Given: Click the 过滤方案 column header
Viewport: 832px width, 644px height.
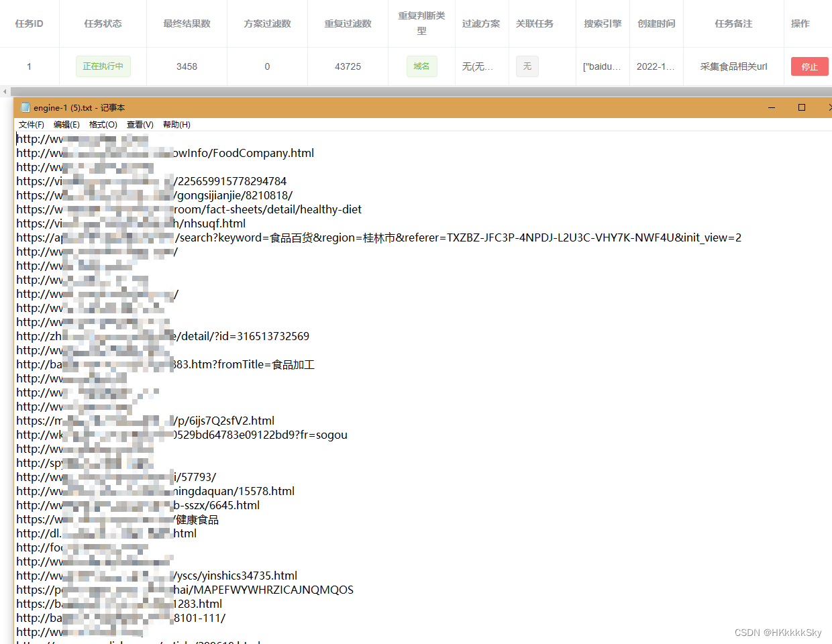Looking at the screenshot, I should pos(481,23).
